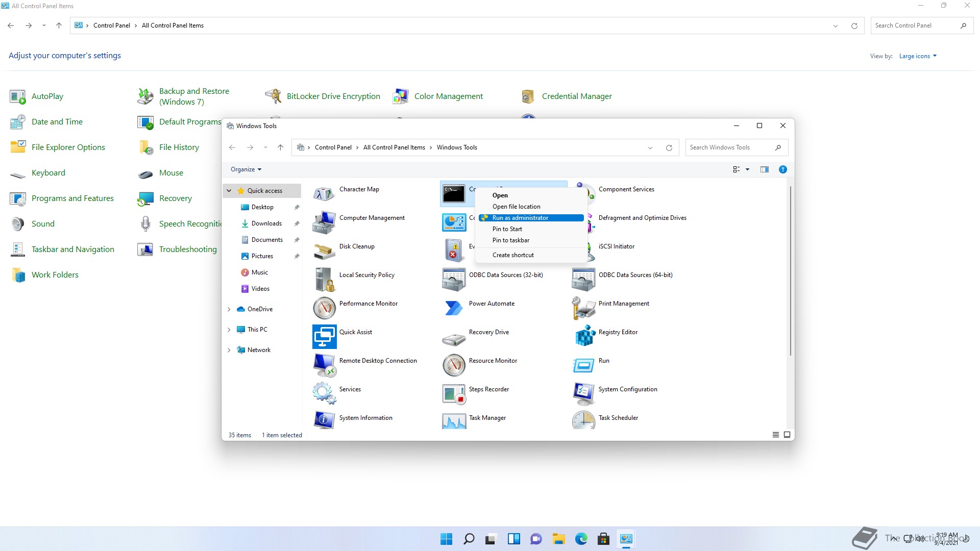Open the Services gear icon

point(324,394)
